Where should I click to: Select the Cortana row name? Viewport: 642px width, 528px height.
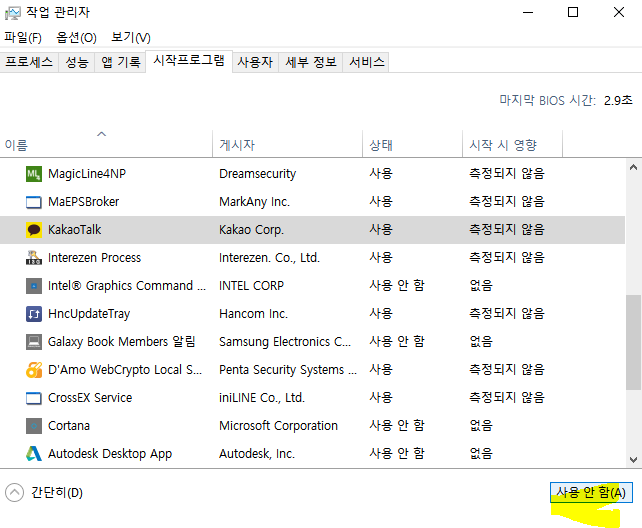click(x=69, y=426)
